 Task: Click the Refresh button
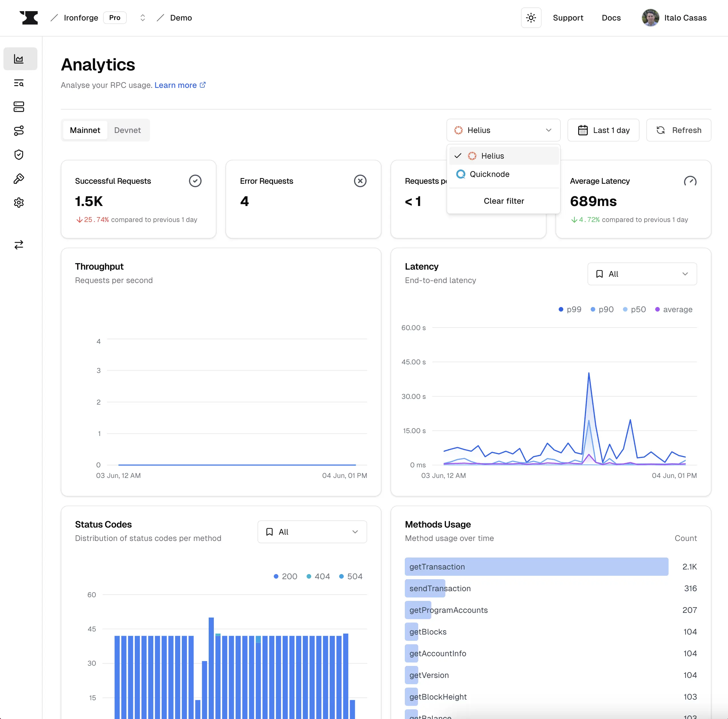pyautogui.click(x=678, y=130)
